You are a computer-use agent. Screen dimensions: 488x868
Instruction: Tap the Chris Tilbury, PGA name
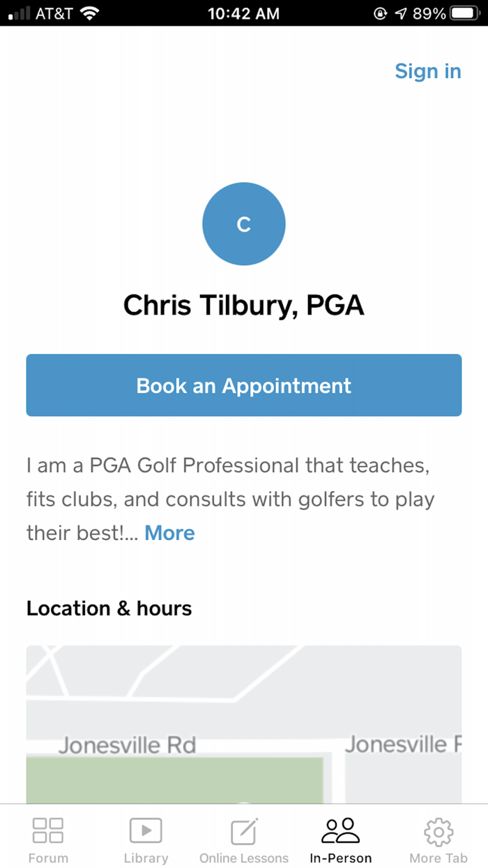243,305
